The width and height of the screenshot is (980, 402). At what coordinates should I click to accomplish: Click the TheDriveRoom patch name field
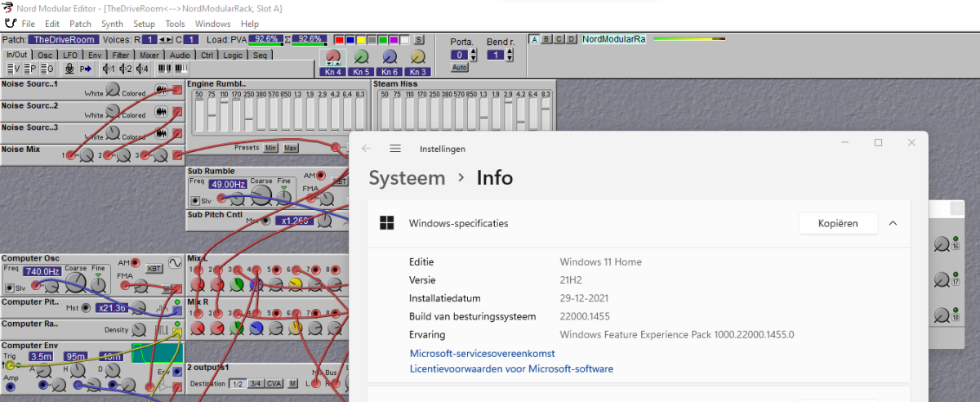pos(64,39)
